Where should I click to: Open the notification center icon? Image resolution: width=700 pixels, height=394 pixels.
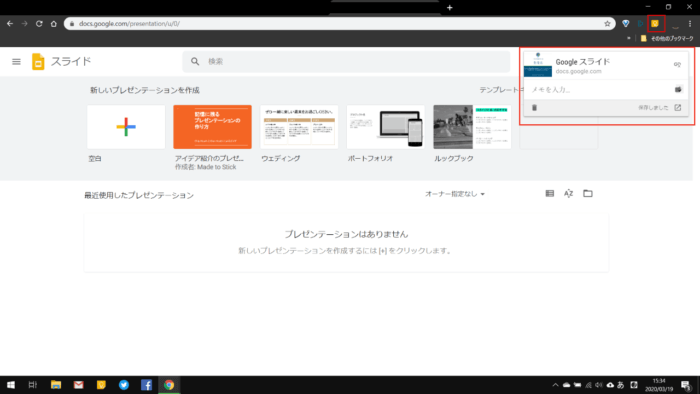click(686, 385)
